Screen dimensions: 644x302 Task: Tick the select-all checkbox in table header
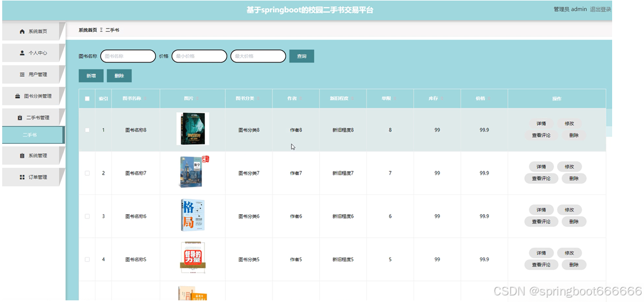coord(87,98)
